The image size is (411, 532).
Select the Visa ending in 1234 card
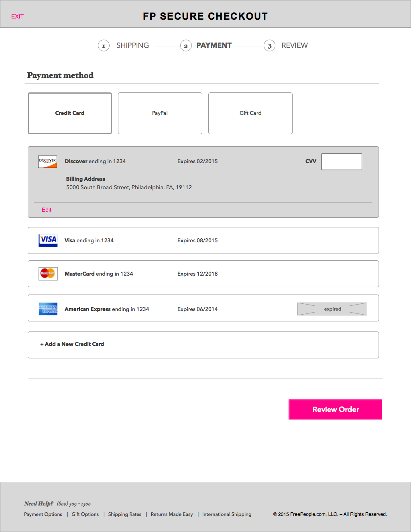[x=203, y=240]
